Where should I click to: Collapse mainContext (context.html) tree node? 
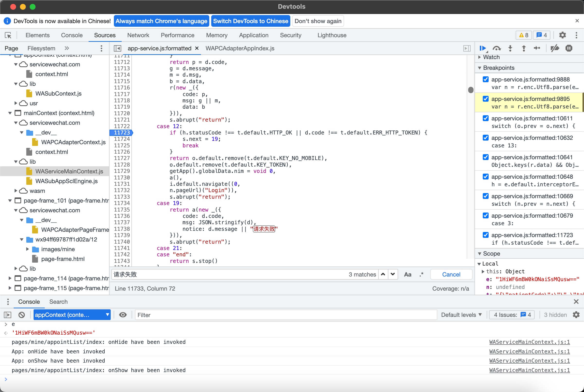10,113
